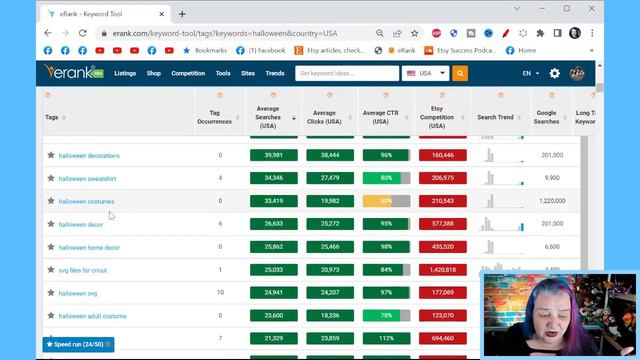Star the halloween sweatshirt tag
Image resolution: width=640 pixels, height=360 pixels.
pos(51,178)
